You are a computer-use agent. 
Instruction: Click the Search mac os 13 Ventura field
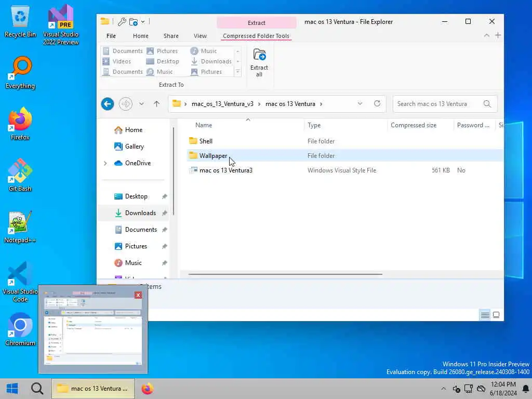coord(445,104)
